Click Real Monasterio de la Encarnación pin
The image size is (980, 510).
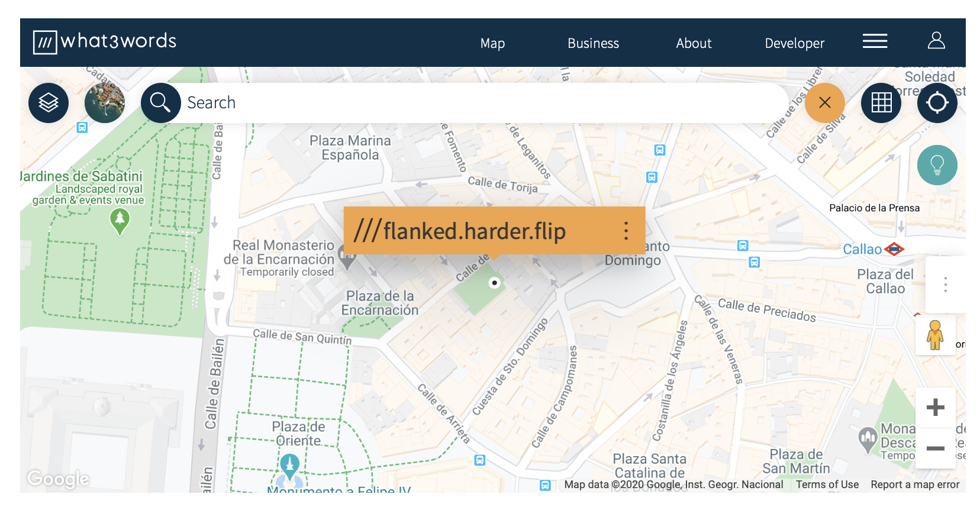(347, 258)
